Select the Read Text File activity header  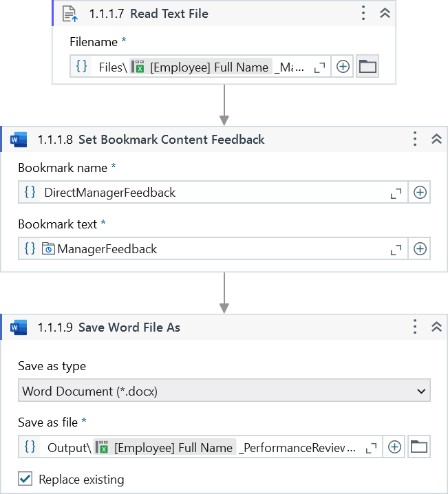tap(169, 14)
